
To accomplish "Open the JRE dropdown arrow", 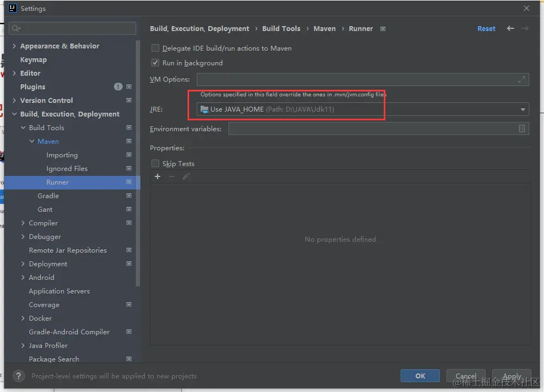I will 523,109.
